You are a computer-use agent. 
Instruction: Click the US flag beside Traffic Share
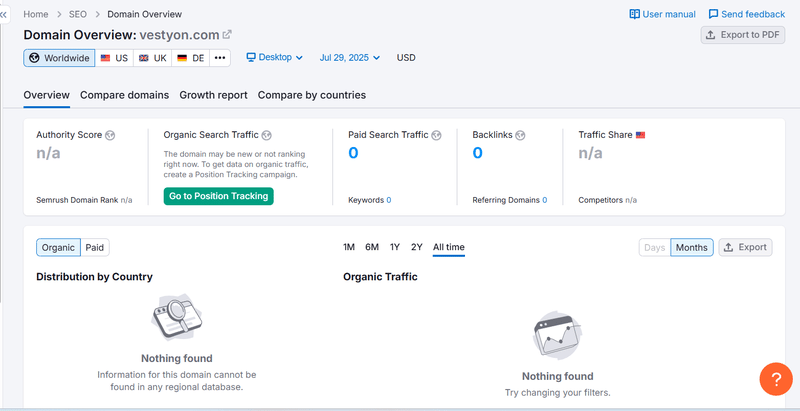click(640, 135)
